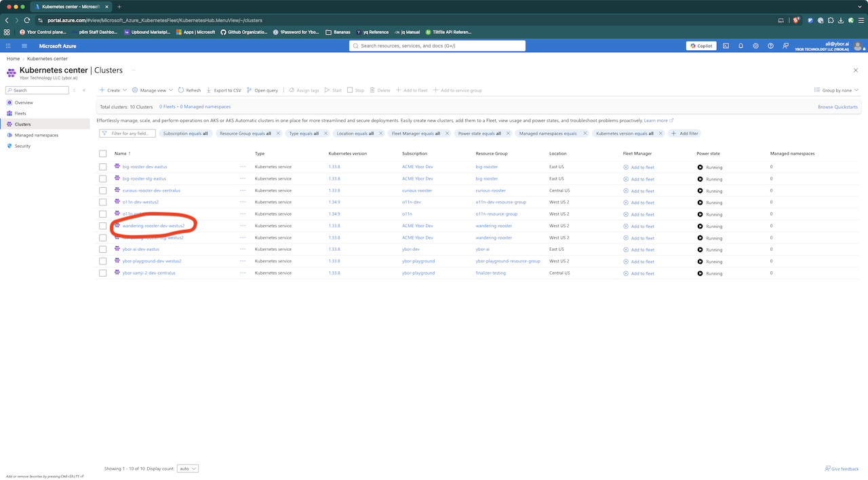Click the Refresh toolbar button

(189, 90)
